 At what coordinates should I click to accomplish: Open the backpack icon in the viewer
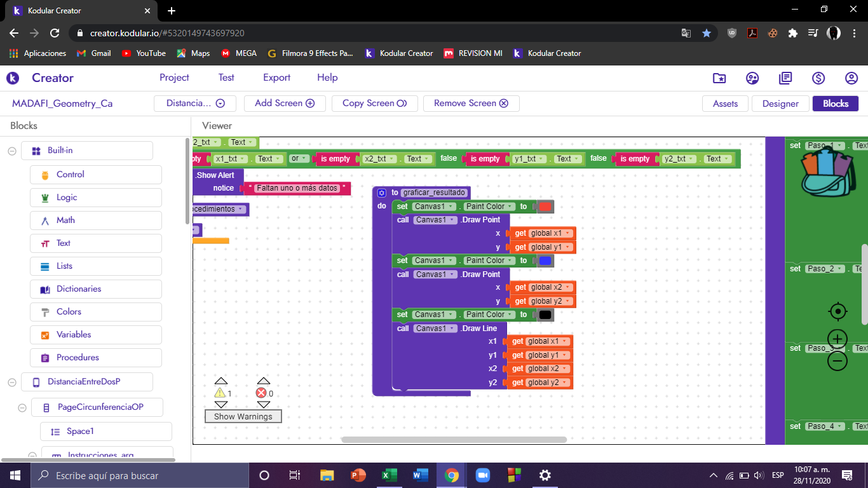tap(825, 169)
